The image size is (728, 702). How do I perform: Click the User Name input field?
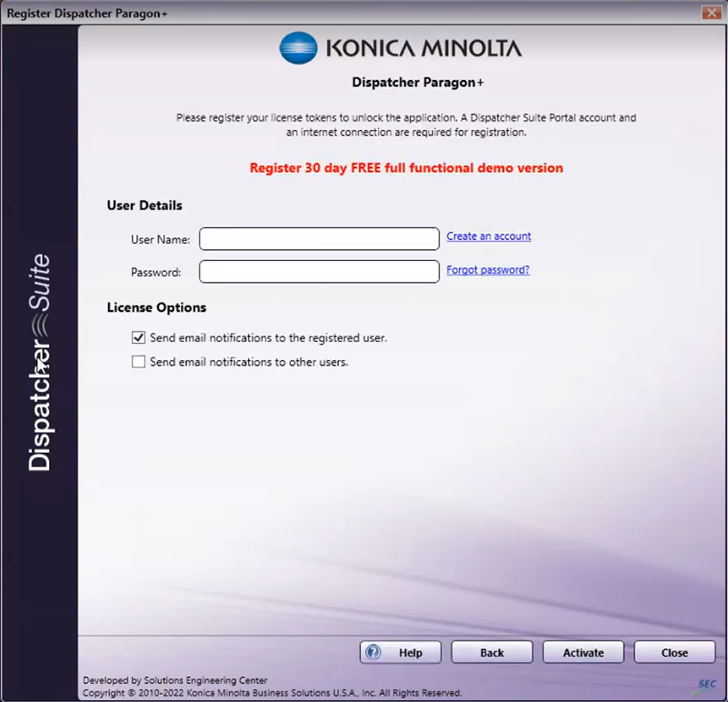[x=319, y=239]
